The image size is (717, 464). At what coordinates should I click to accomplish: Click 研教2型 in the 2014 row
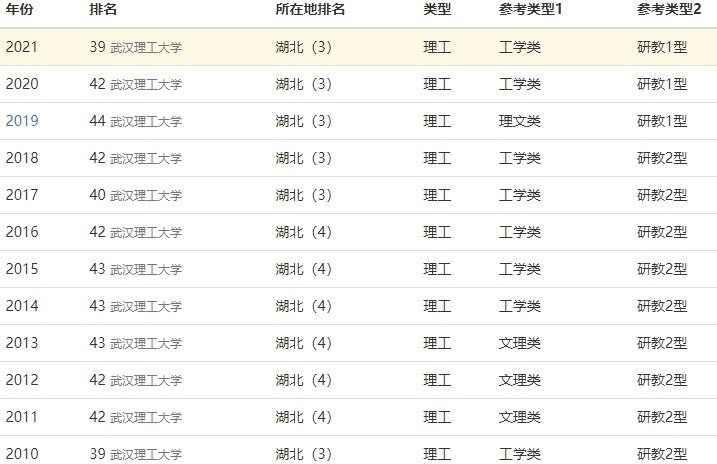click(662, 306)
